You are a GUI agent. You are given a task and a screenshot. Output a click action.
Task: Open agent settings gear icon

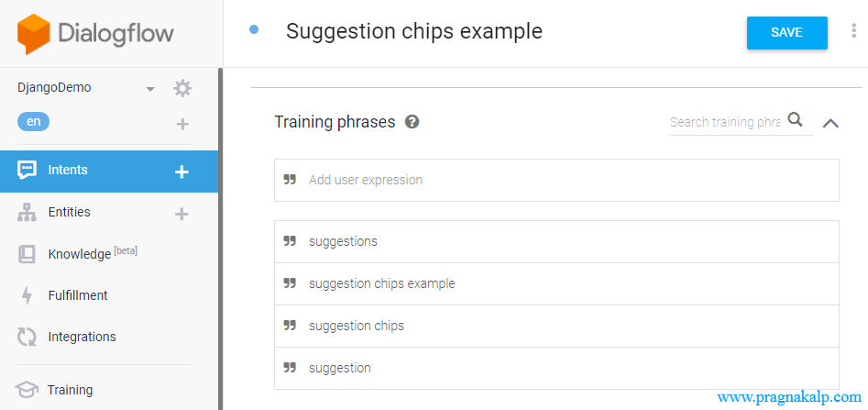click(182, 89)
